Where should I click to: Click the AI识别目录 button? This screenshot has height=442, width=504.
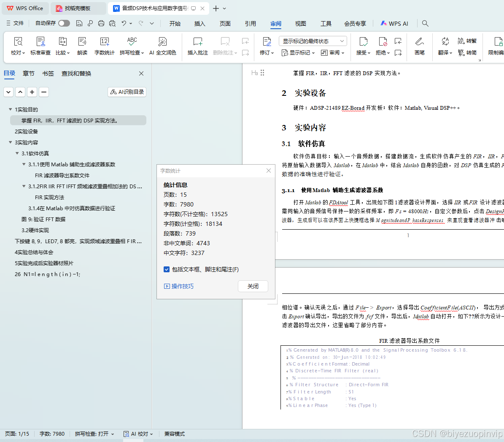click(x=127, y=92)
